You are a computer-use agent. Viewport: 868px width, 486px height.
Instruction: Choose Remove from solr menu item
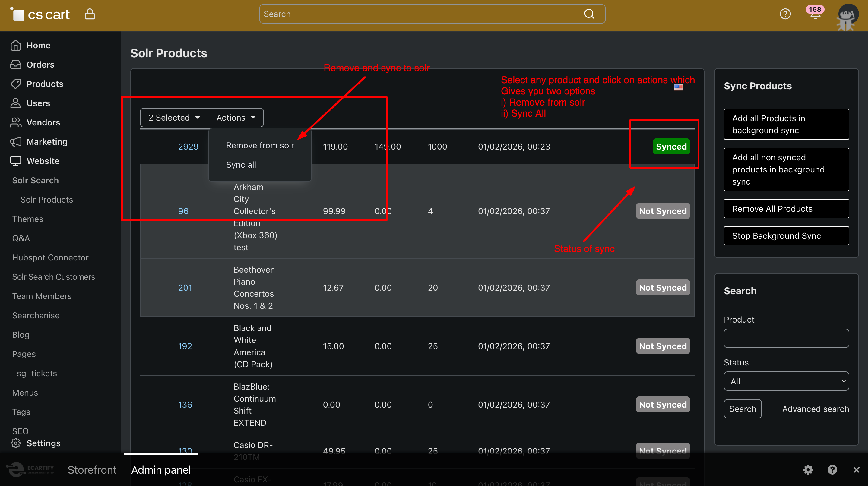point(260,146)
